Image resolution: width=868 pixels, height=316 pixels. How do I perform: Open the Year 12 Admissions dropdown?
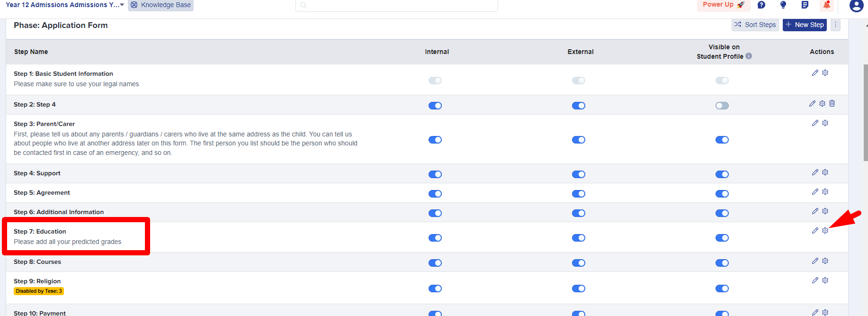coord(65,5)
